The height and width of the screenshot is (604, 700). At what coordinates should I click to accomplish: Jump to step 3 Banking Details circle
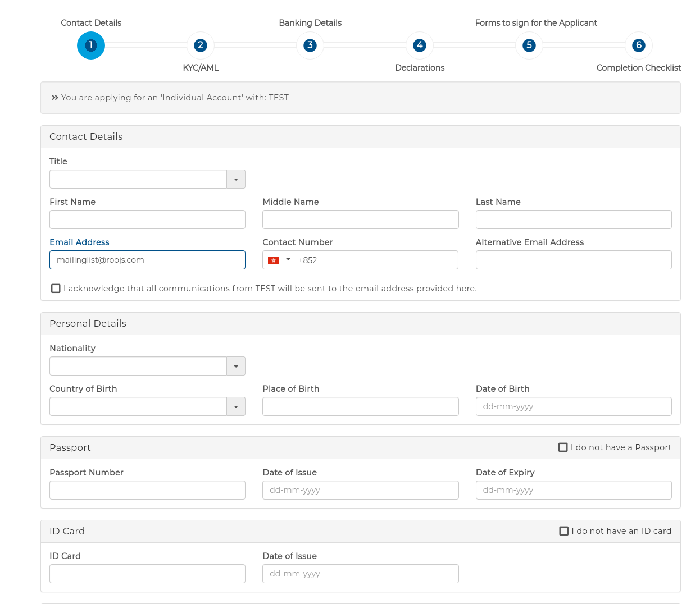(310, 45)
